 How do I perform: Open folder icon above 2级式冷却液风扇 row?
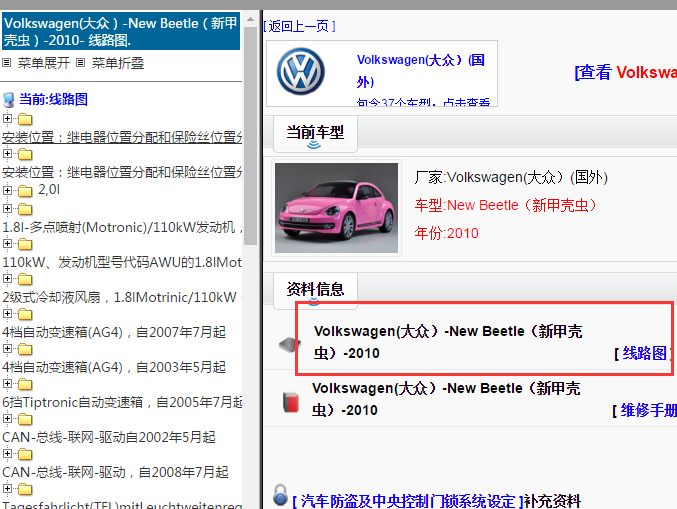coord(25,279)
